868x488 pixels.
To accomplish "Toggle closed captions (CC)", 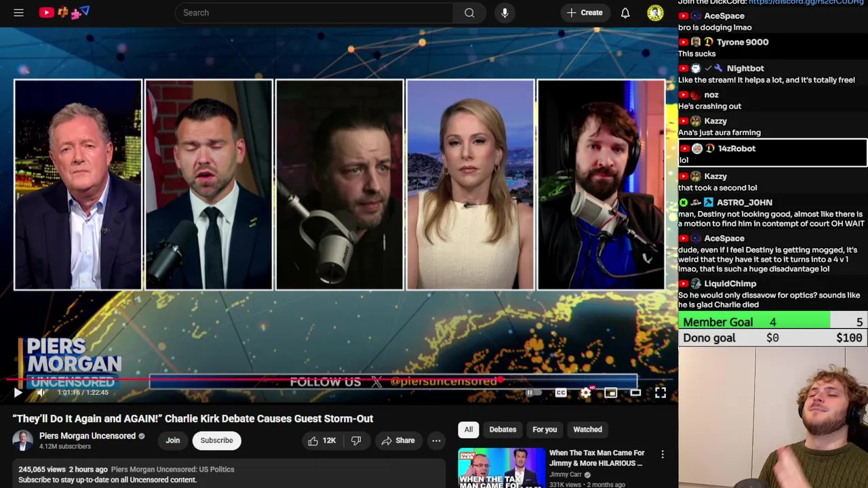I will tap(561, 392).
